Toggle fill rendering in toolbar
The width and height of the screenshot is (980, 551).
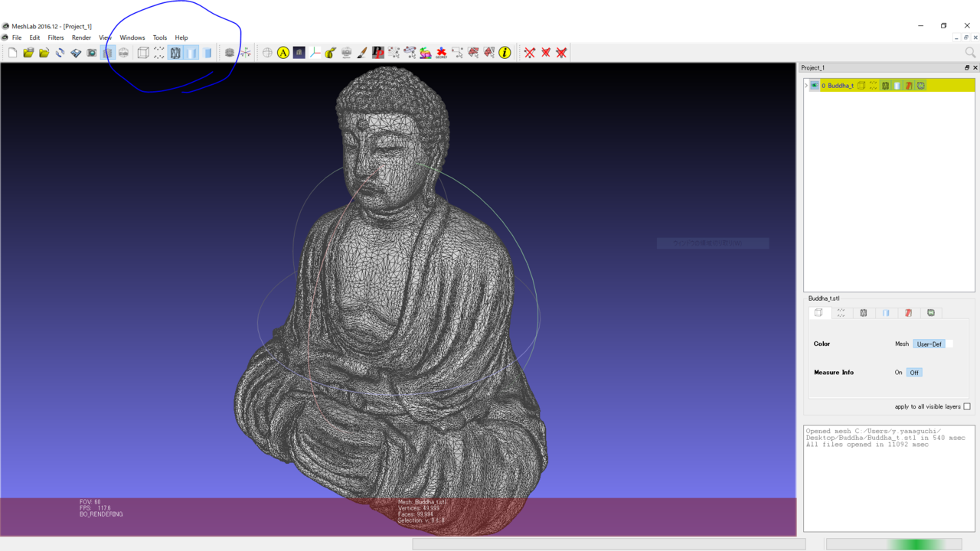tap(191, 53)
